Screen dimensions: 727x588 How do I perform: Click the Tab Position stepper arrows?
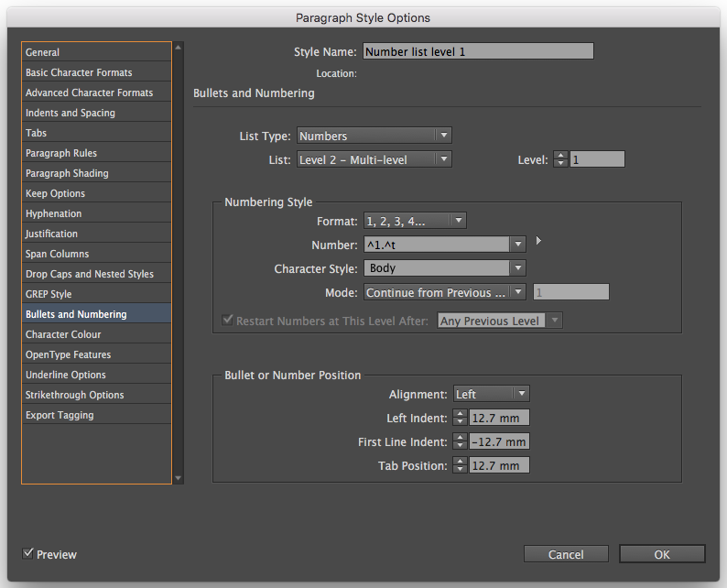tap(461, 465)
